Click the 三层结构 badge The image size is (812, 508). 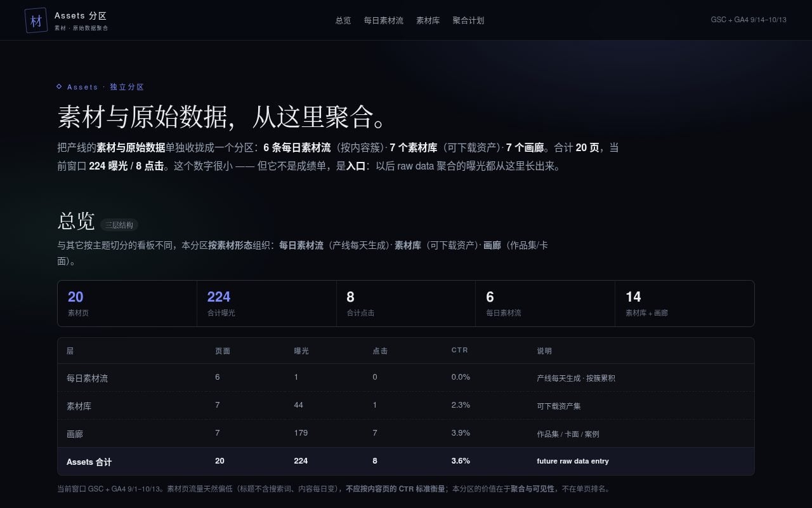119,225
